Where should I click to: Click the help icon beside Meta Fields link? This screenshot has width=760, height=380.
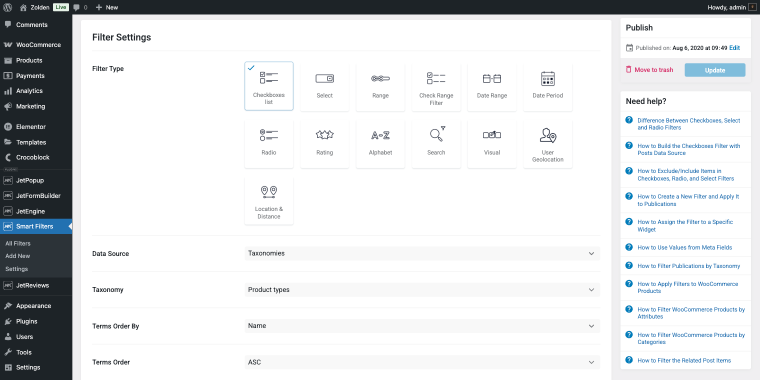coord(629,247)
